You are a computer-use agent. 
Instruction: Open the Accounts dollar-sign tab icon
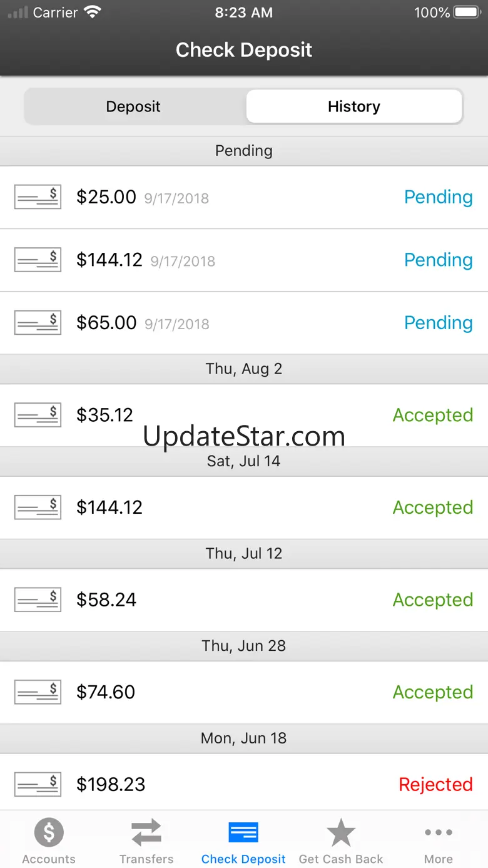tap(49, 832)
